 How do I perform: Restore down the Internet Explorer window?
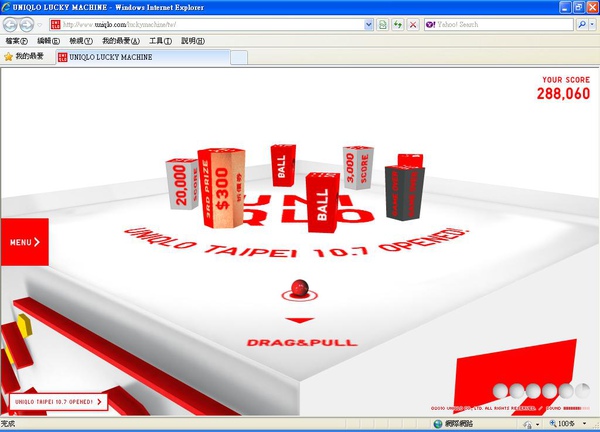click(x=579, y=7)
